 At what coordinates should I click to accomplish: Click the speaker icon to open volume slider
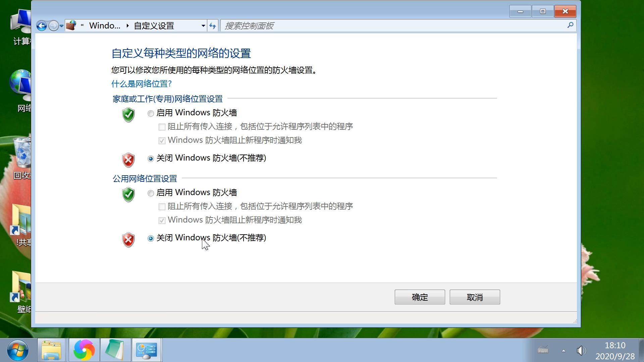pos(581,351)
